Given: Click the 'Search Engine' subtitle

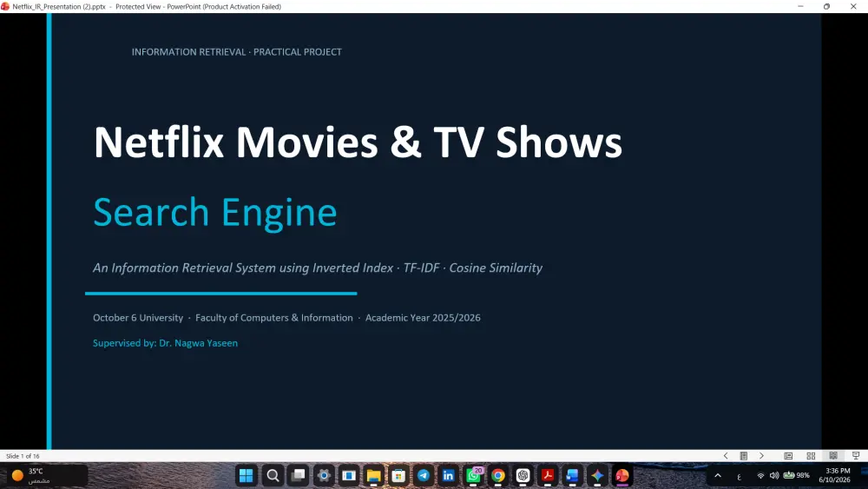Looking at the screenshot, I should [x=214, y=213].
